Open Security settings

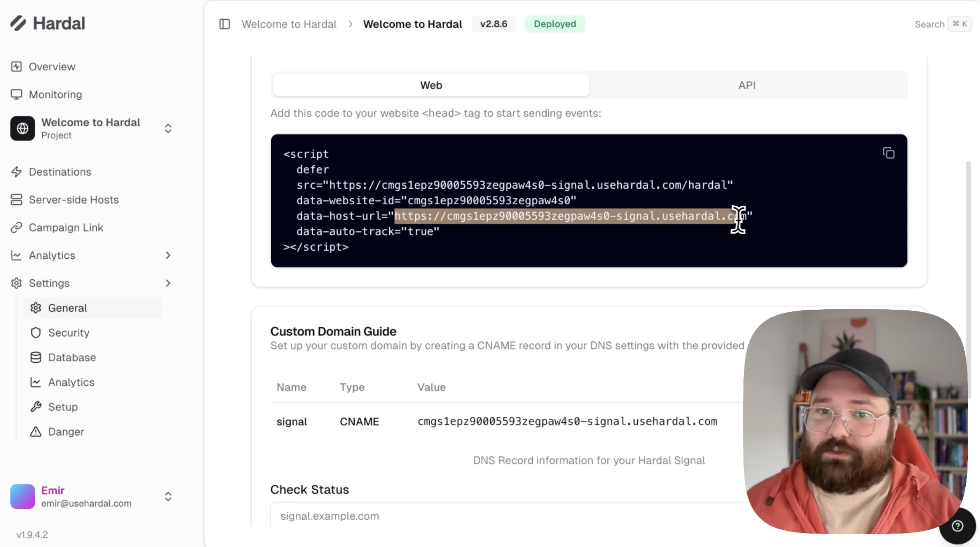coord(69,332)
